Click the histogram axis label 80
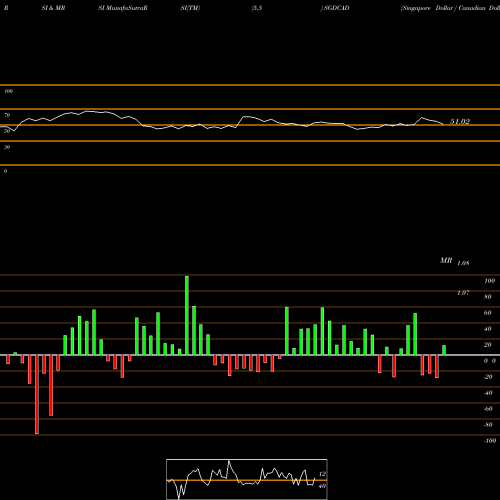 (x=488, y=297)
